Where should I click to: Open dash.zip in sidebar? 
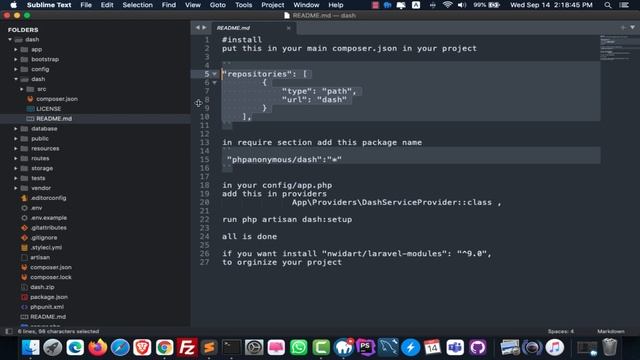pos(42,287)
